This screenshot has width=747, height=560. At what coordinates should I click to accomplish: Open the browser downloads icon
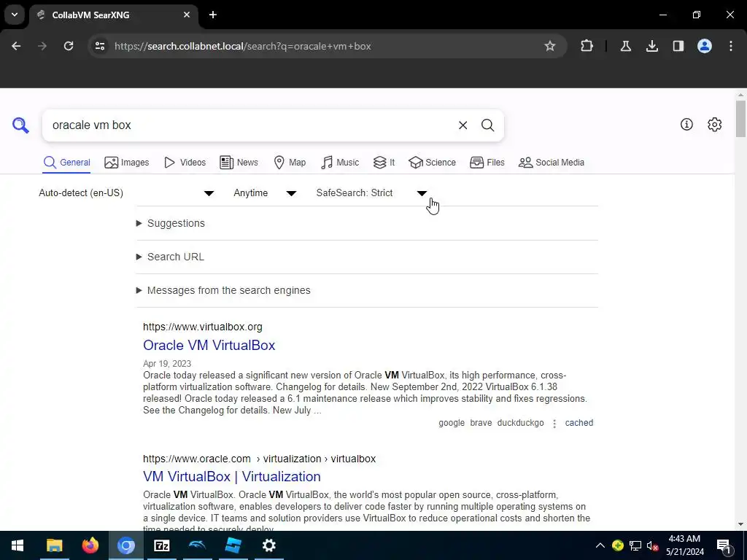[651, 46]
